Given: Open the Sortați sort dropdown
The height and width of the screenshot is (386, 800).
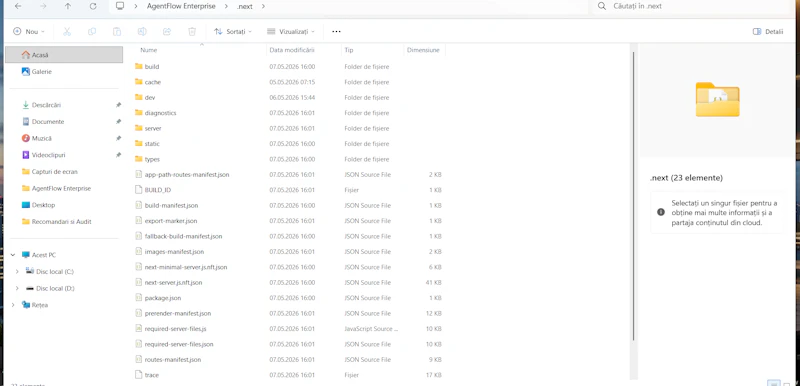Looking at the screenshot, I should (233, 32).
